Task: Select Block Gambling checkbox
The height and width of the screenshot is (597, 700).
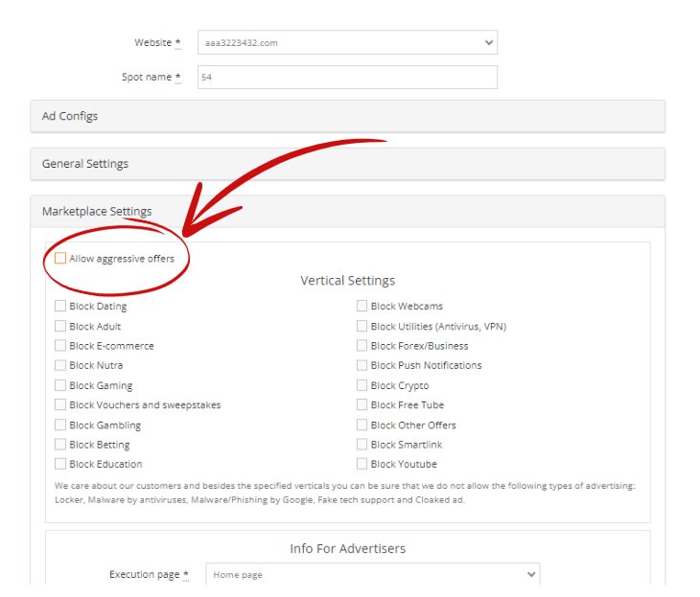Action: 60,425
